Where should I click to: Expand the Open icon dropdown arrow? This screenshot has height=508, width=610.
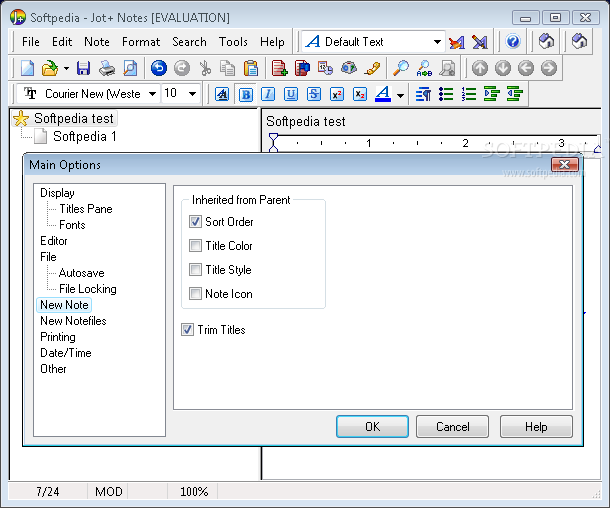[67, 68]
